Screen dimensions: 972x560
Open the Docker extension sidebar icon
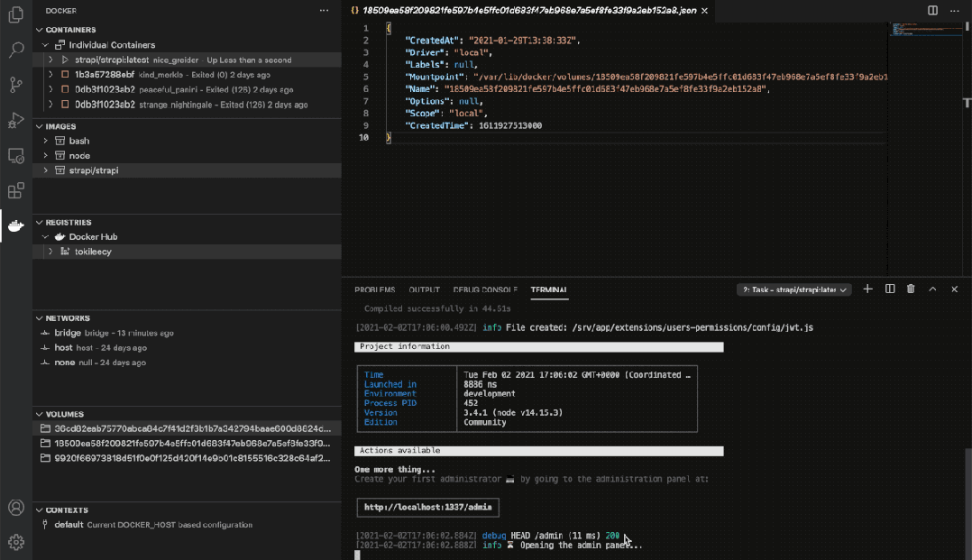pos(14,225)
